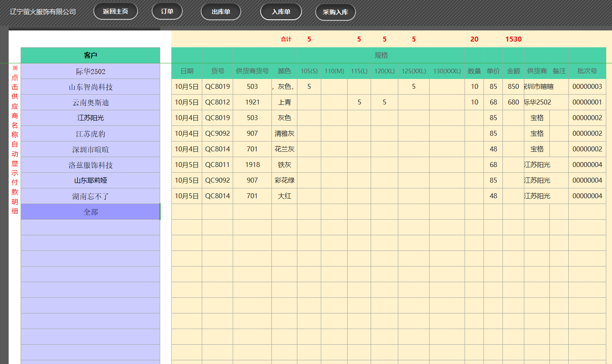Click the 125(XXL) size header
Image resolution: width=612 pixels, height=364 pixels.
413,71
